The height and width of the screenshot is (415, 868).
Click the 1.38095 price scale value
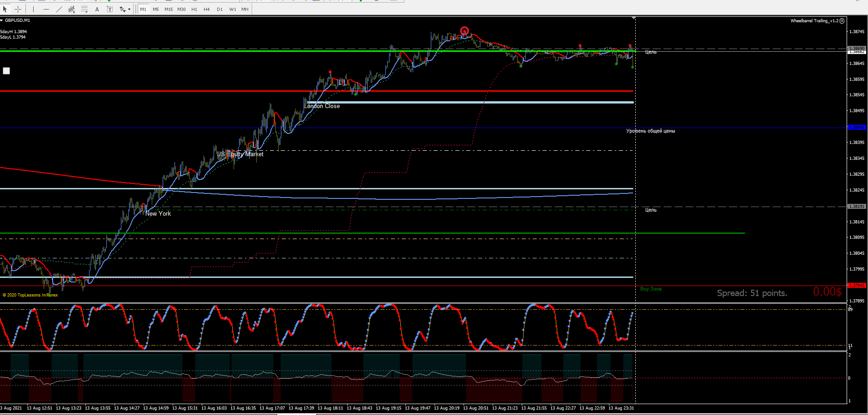[857, 237]
